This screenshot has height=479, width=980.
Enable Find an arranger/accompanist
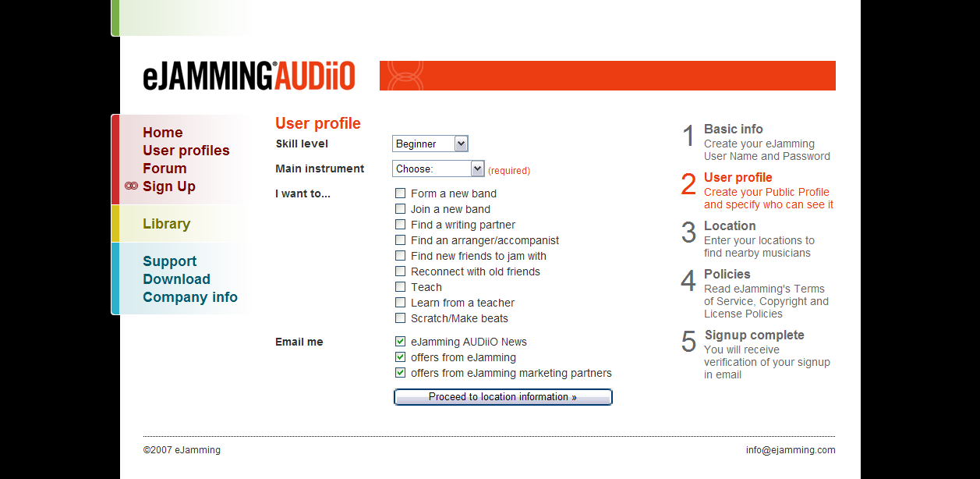pyautogui.click(x=400, y=240)
